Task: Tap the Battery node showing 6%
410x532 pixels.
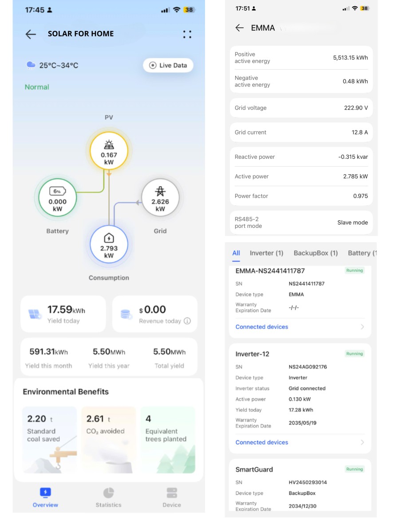Action: coord(57,198)
